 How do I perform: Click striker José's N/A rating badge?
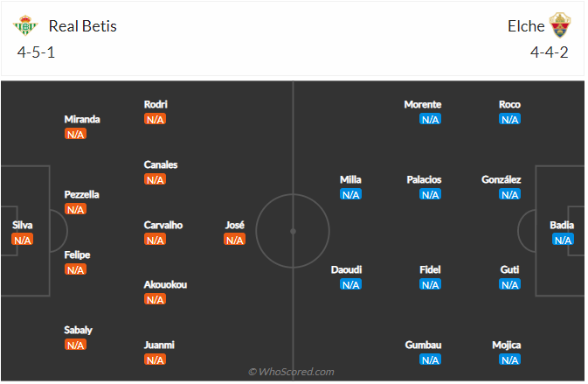pos(234,240)
